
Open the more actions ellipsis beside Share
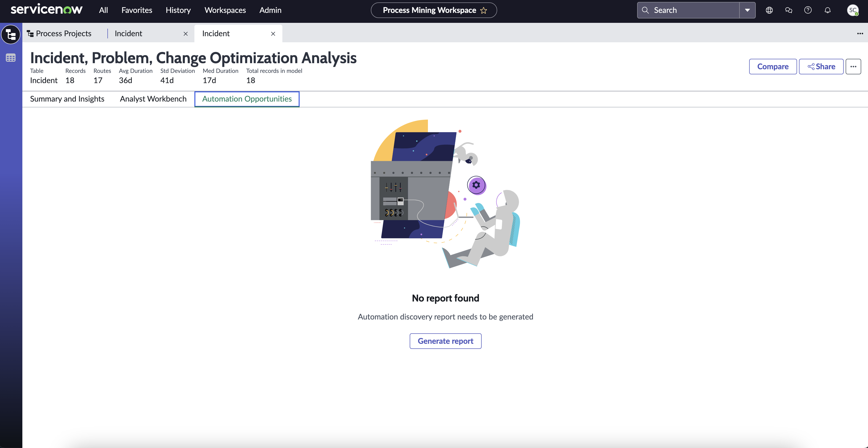pos(853,66)
